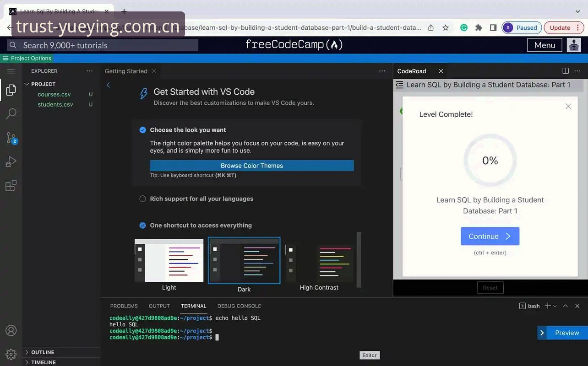Open terminal launch profile dropdown

pyautogui.click(x=555, y=306)
